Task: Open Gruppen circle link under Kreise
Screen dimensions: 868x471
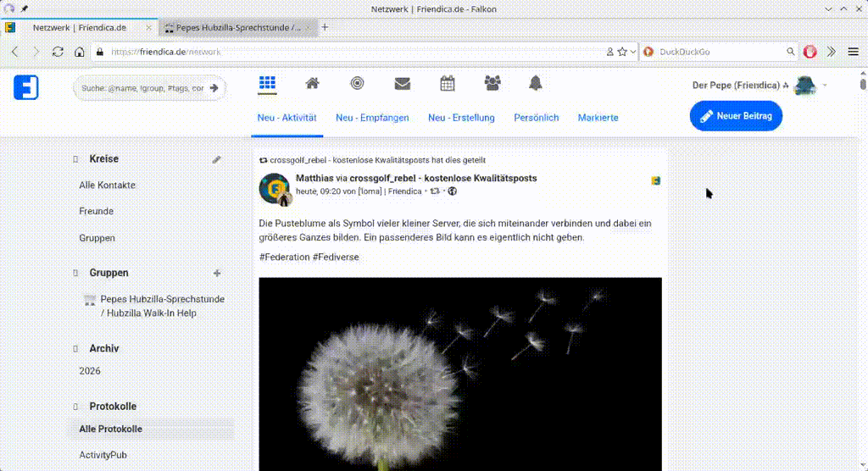Action: click(97, 238)
